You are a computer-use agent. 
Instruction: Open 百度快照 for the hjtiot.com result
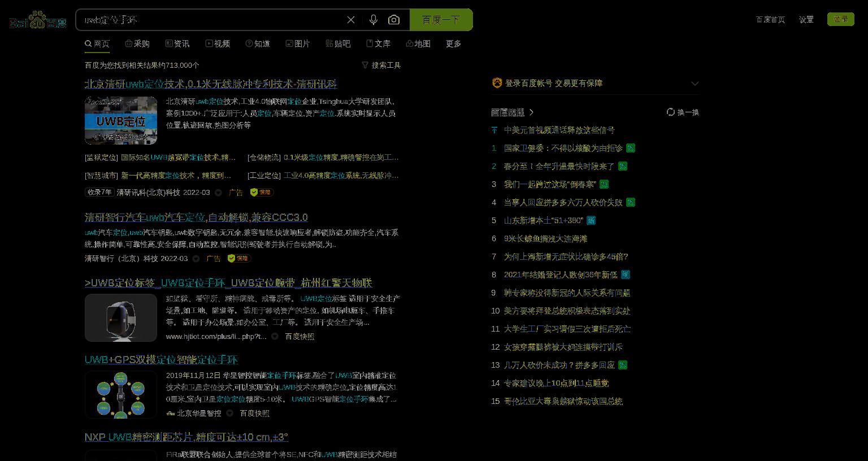click(x=300, y=336)
